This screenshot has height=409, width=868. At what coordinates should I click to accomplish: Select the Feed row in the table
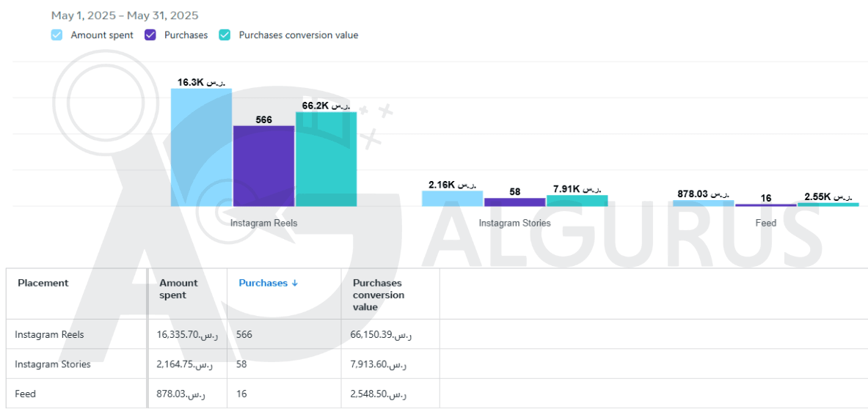click(26, 394)
